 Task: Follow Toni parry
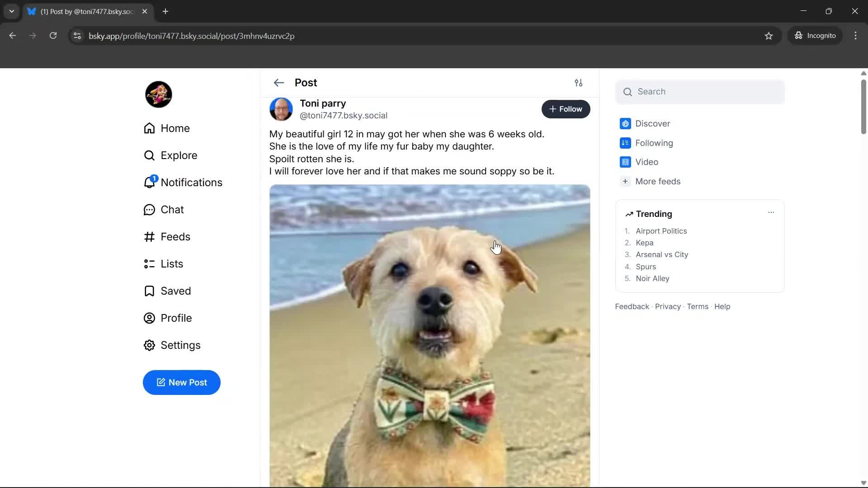[566, 109]
